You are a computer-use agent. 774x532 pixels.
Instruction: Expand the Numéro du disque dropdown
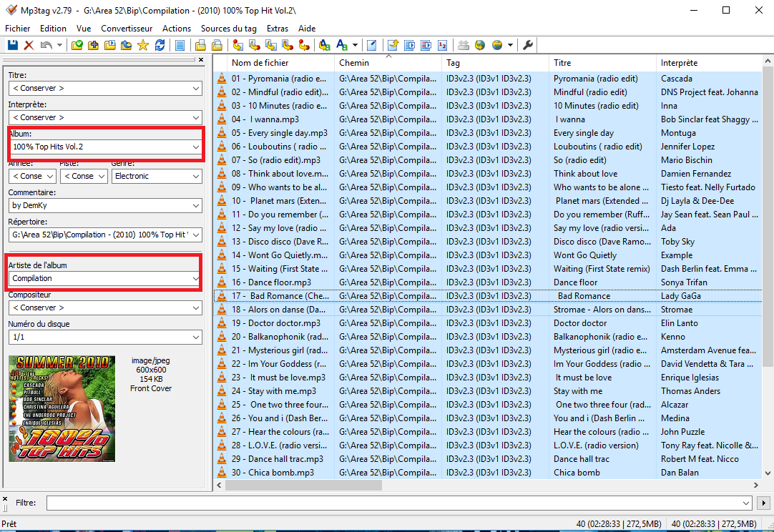[x=196, y=337]
